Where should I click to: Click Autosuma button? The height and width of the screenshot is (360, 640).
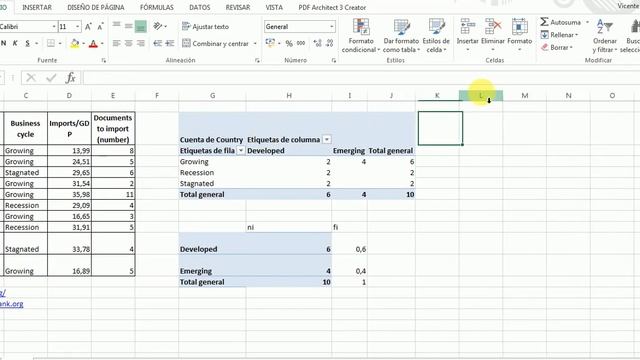pos(560,22)
